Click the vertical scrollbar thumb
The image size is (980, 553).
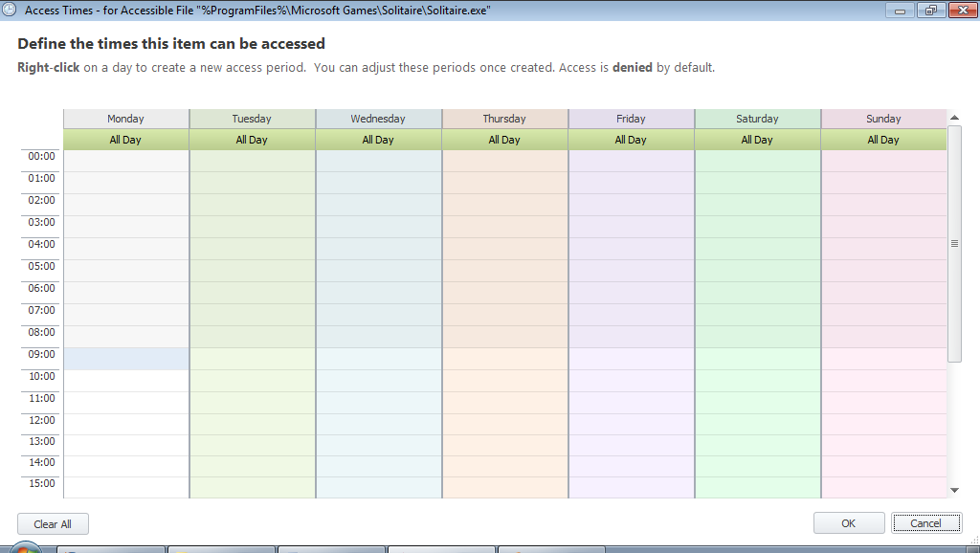[954, 243]
